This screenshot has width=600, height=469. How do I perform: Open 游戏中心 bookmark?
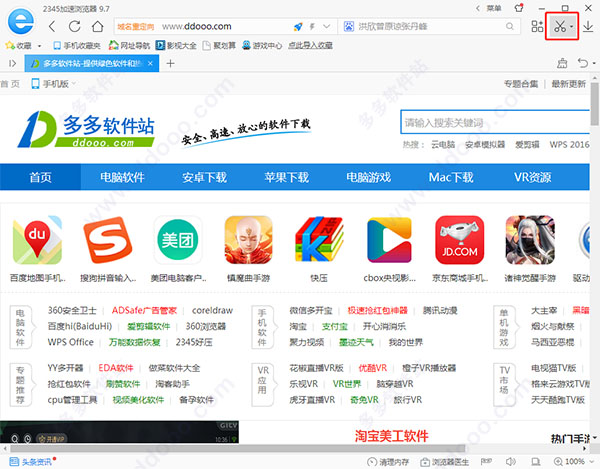262,46
